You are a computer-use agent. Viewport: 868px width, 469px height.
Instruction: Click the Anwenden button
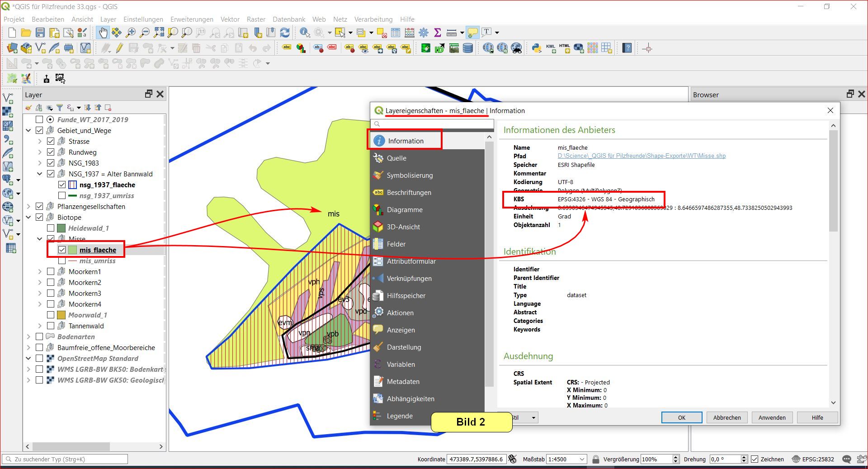[772, 417]
